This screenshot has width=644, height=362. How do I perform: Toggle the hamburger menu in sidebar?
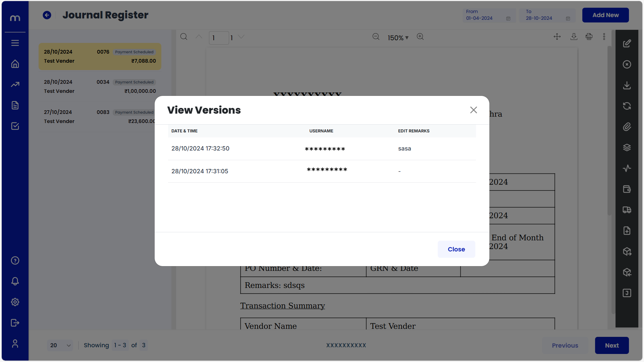pyautogui.click(x=15, y=43)
